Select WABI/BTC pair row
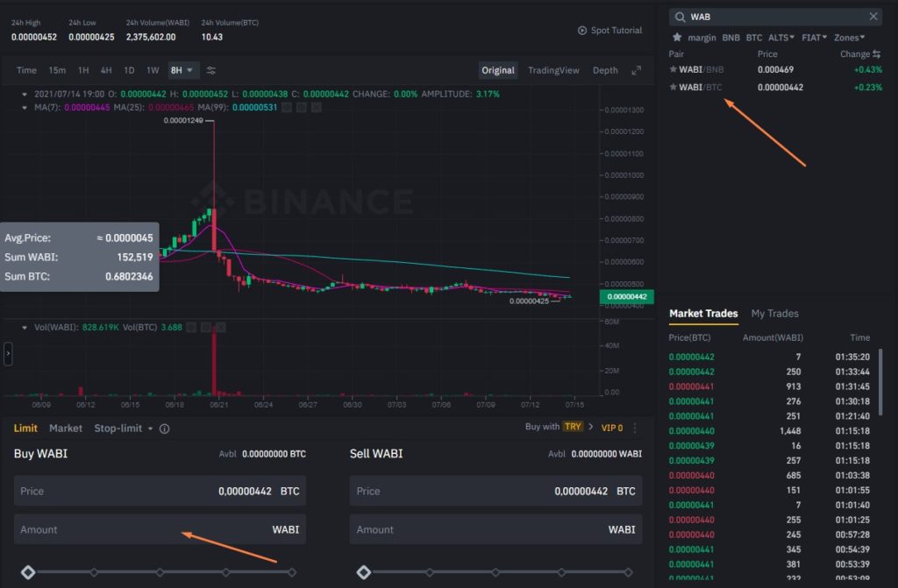Screen dimensions: 898x588 [x=775, y=87]
